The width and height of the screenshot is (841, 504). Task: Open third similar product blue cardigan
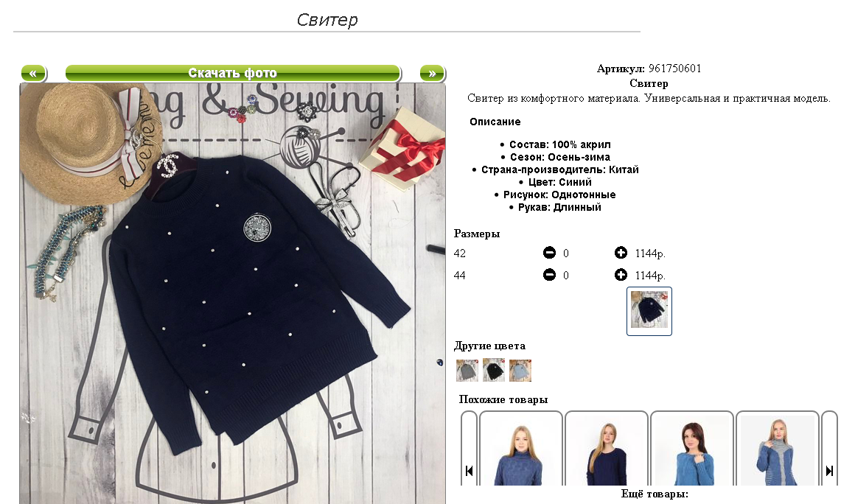[x=692, y=449]
